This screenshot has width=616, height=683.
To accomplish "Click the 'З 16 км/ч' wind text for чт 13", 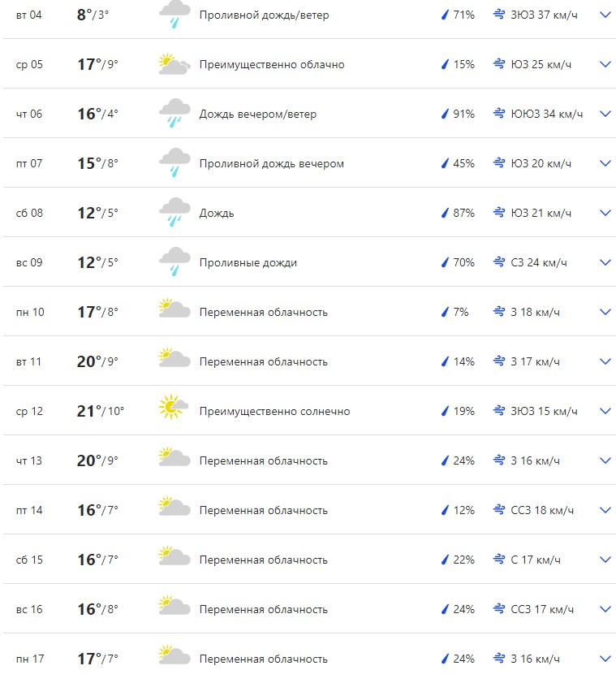I will (535, 460).
